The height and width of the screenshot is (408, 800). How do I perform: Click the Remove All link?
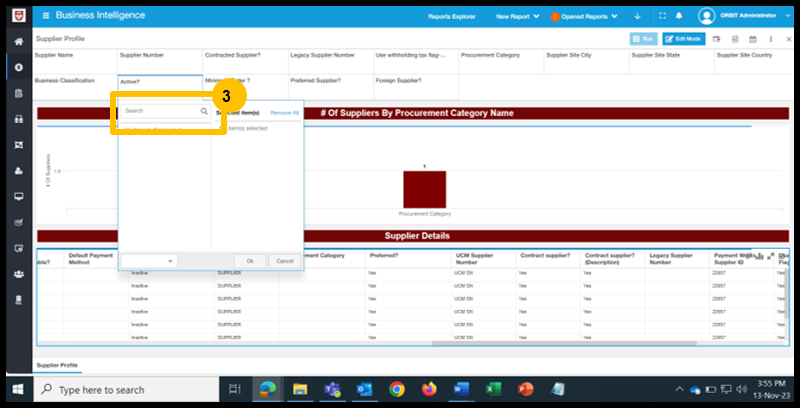click(284, 113)
